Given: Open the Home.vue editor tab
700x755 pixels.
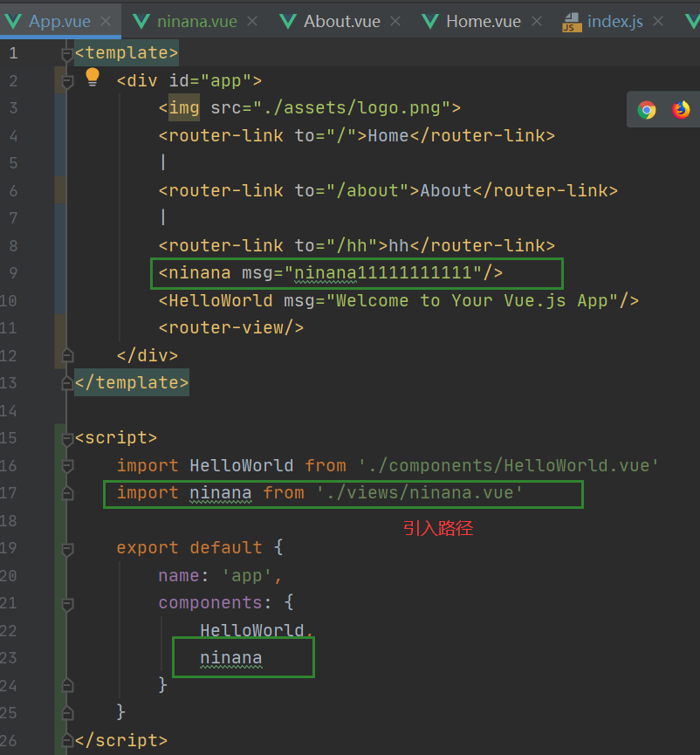Looking at the screenshot, I should click(484, 21).
